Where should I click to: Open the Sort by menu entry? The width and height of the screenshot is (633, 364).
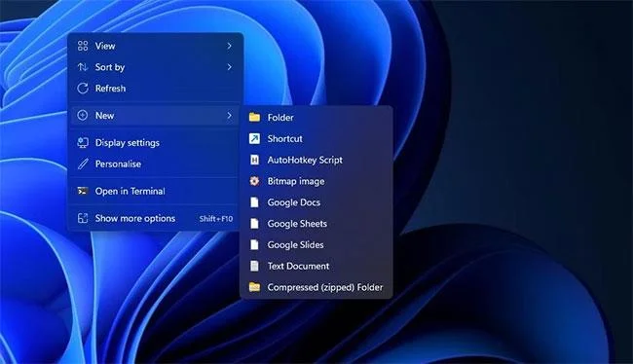[156, 67]
